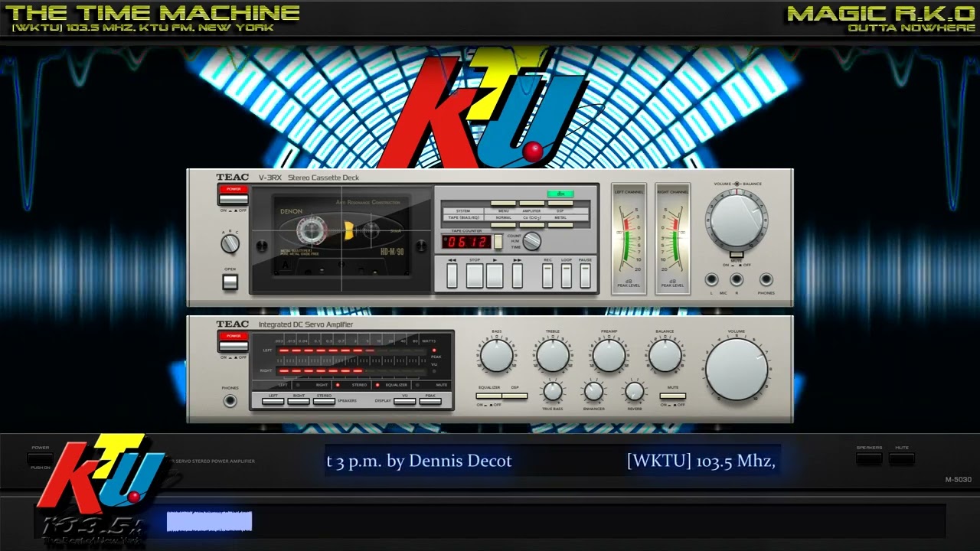Fast-forward the tape on the cassette deck
The width and height of the screenshot is (980, 551).
518,275
